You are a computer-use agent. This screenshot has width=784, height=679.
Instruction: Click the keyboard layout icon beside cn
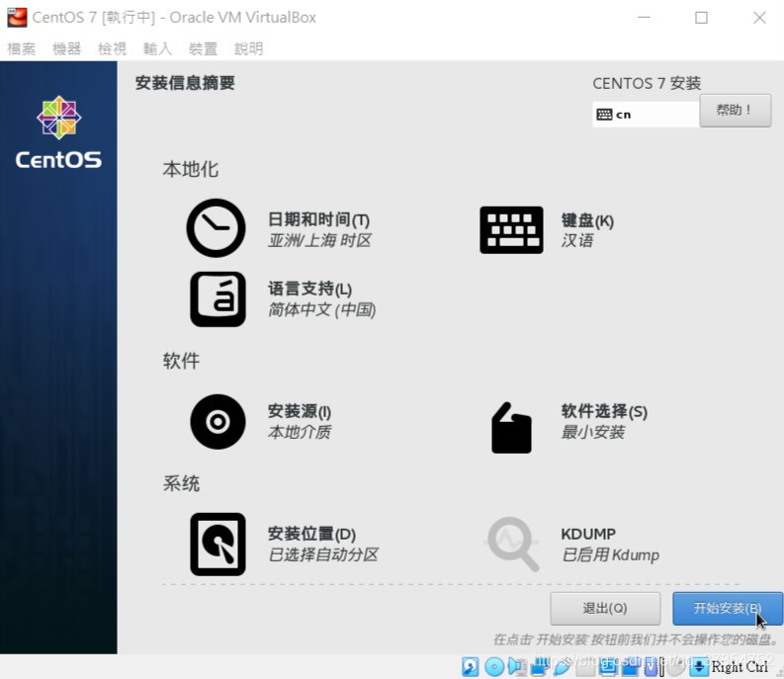coord(604,115)
